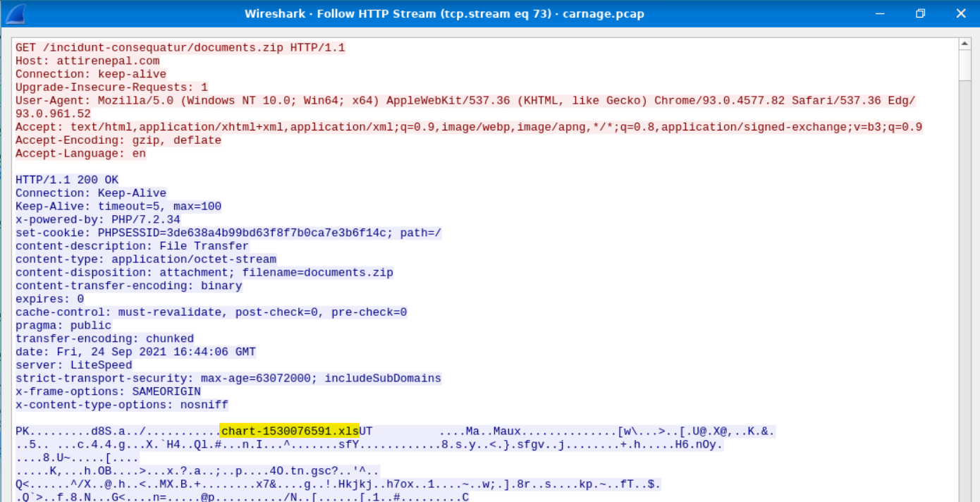Restore down the stream window
Screen dimensions: 980x502
pos(920,13)
